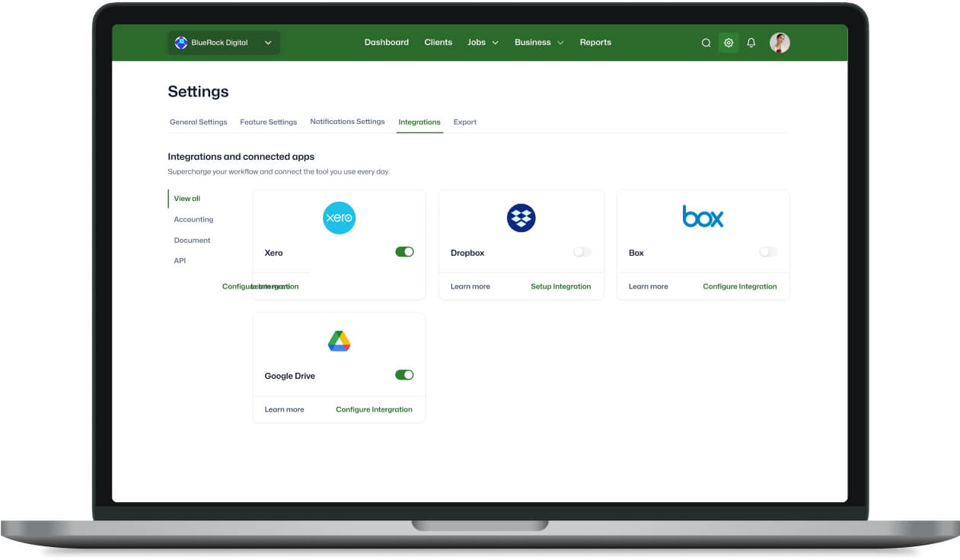Screen dimensions: 960x560
Task: Click Configure Intergration for Google Drive
Action: click(x=375, y=409)
